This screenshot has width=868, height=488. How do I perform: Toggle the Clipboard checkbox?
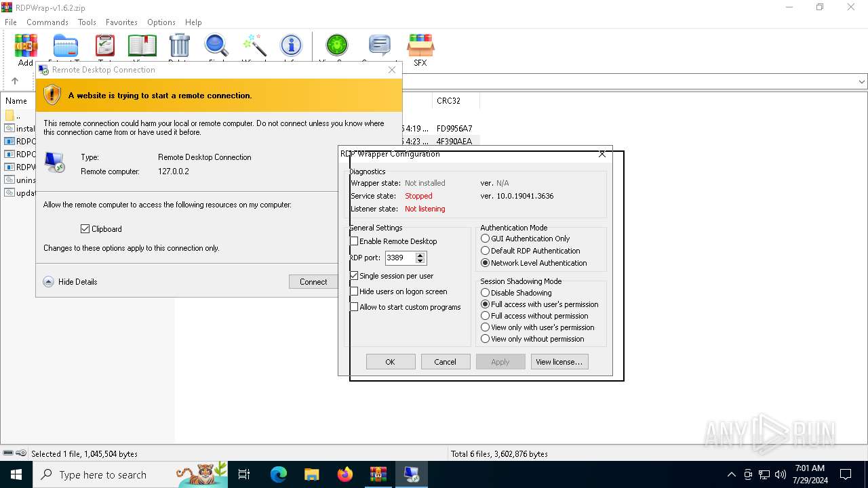click(x=85, y=229)
